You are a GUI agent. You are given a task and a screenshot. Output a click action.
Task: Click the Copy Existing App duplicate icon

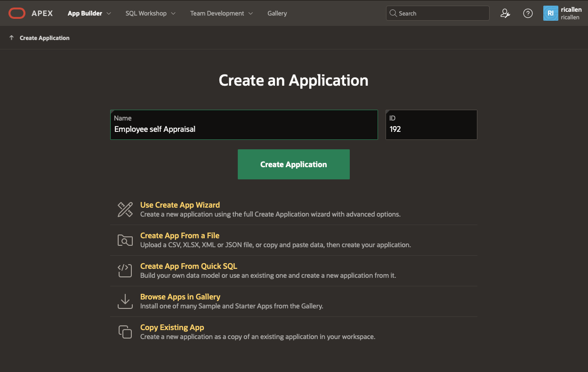coord(125,332)
